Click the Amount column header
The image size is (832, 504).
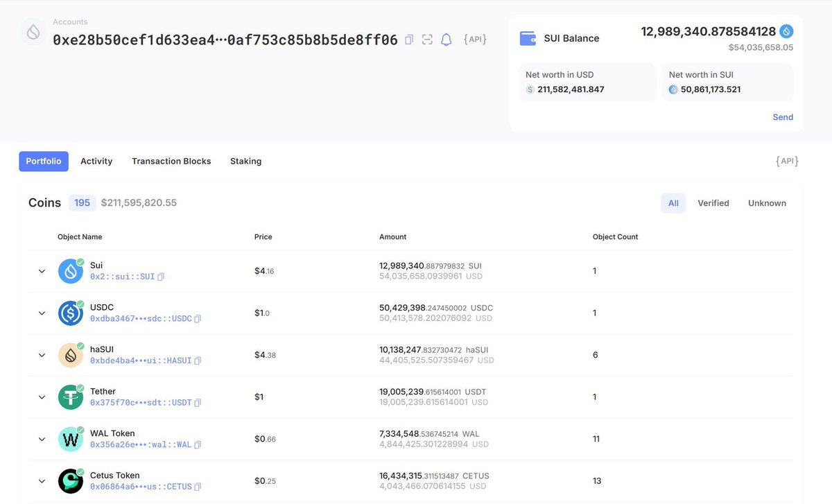coord(393,237)
